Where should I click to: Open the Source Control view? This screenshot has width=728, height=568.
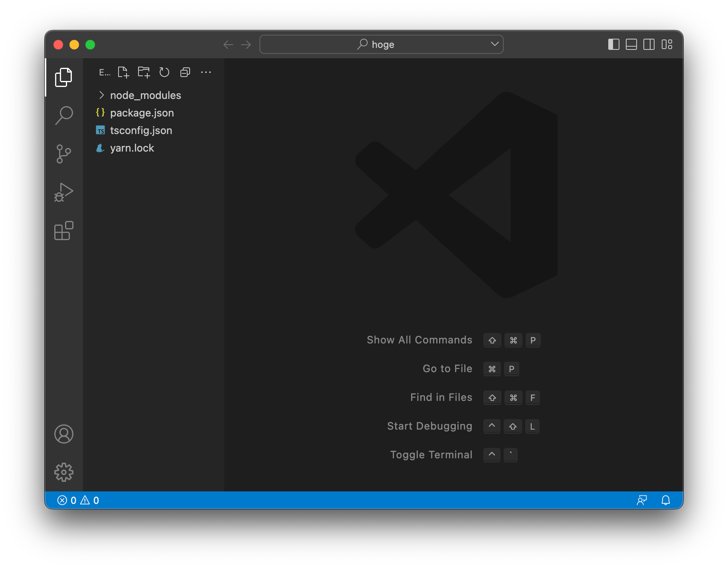coord(63,154)
